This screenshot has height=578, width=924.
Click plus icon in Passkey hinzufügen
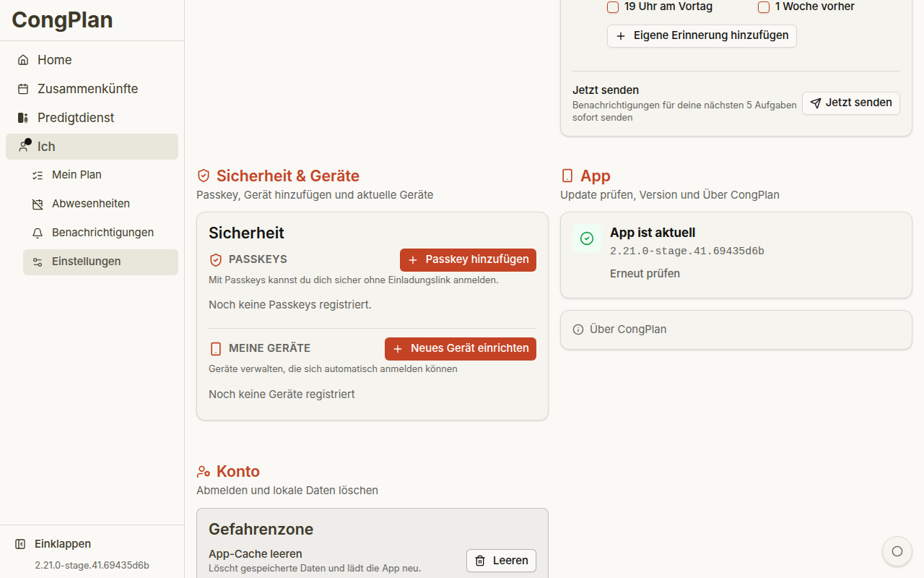(414, 260)
